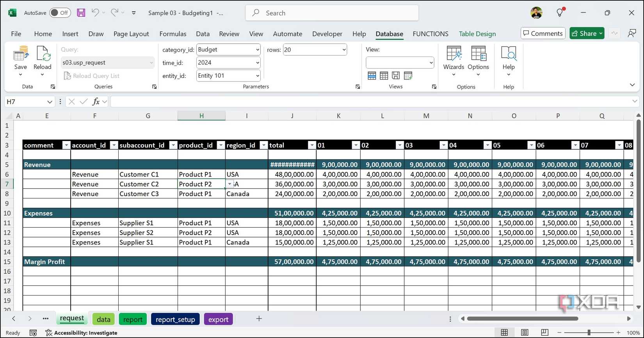Image resolution: width=644 pixels, height=338 pixels.
Task: Open the entity_id Entity 101 dropdown
Action: click(x=258, y=76)
